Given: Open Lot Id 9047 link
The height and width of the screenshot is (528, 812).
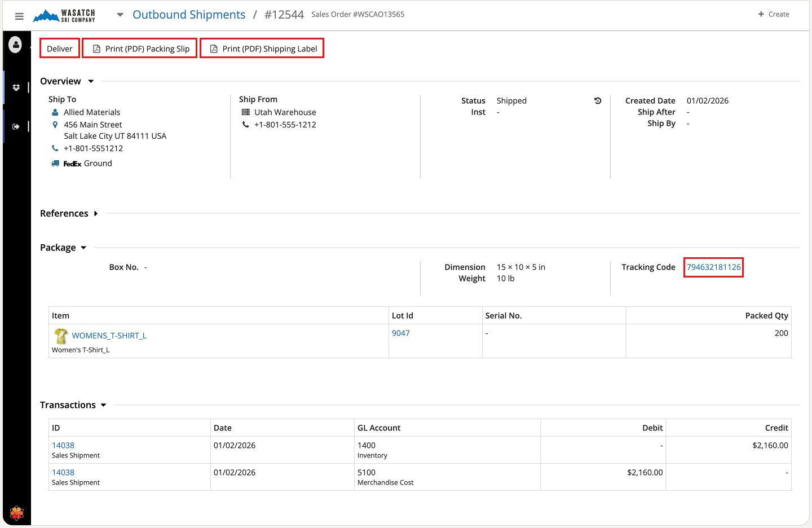Looking at the screenshot, I should (400, 333).
